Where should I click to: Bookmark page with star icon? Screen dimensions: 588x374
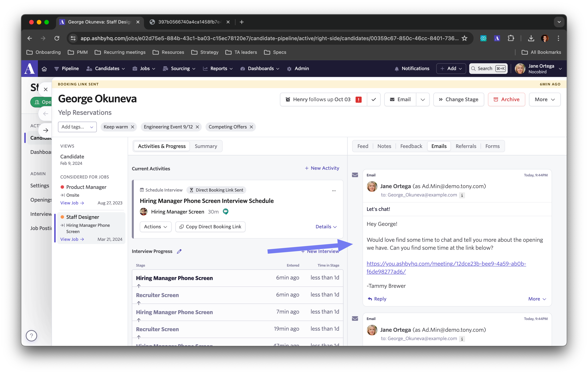(x=464, y=38)
